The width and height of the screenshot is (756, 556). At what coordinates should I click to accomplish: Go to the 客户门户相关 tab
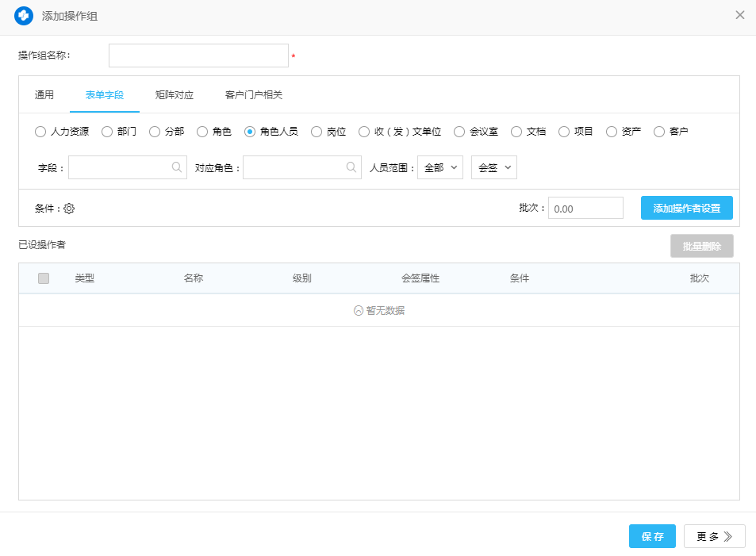[254, 95]
